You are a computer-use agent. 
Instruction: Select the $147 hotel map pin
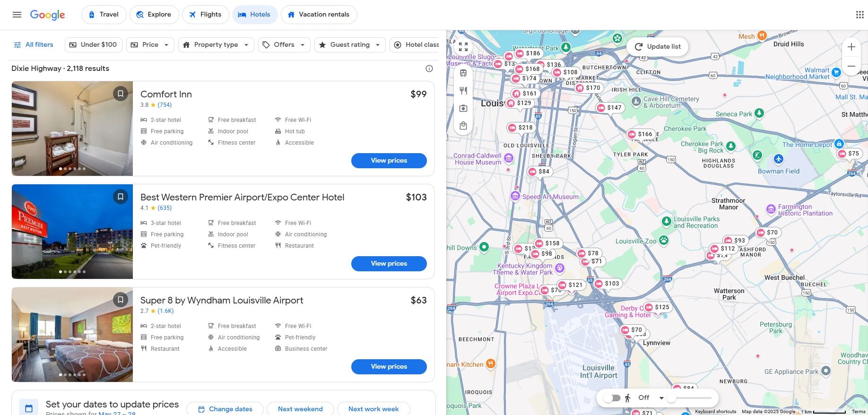point(609,108)
